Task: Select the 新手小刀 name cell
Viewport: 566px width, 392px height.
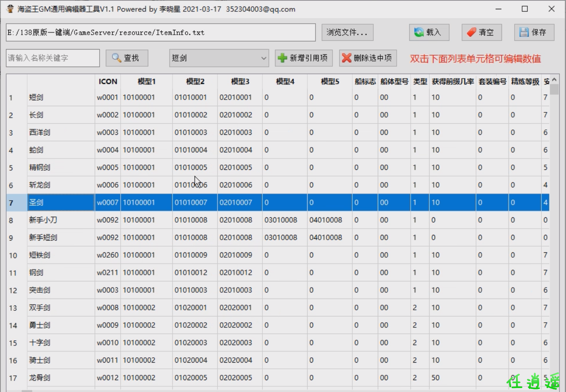Action: point(61,220)
